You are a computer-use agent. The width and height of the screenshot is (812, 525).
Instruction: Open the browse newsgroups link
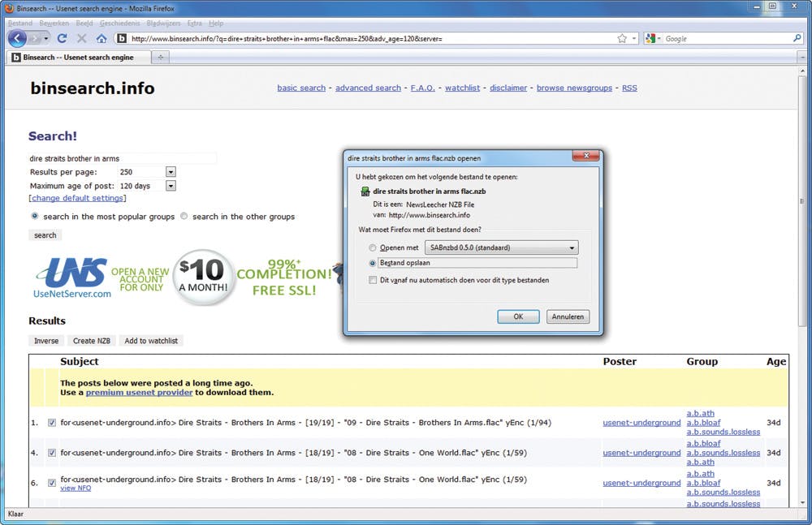pos(574,88)
